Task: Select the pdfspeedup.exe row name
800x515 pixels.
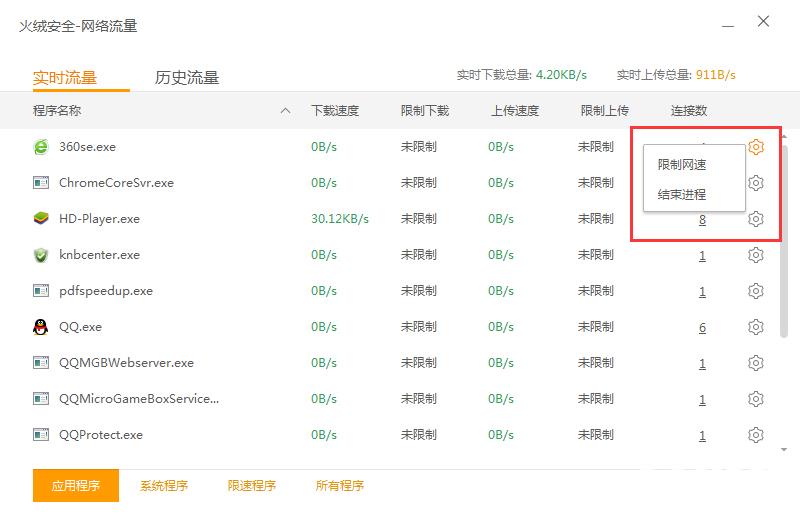Action: (x=106, y=290)
